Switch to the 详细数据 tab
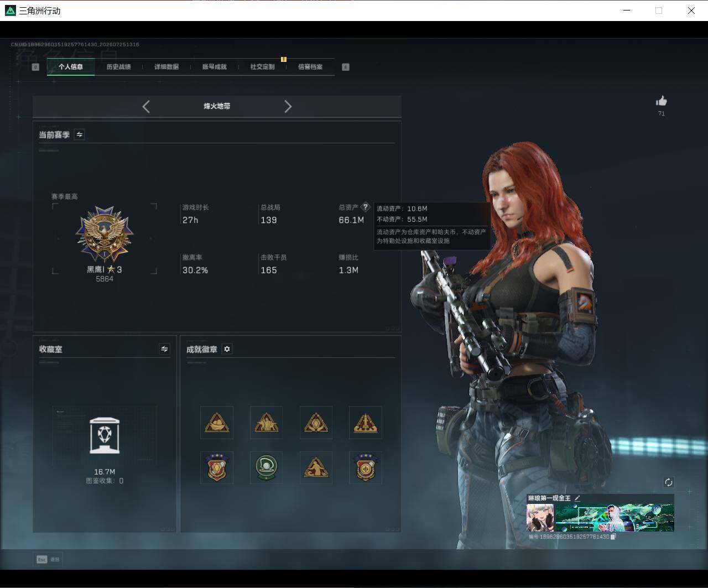 click(x=166, y=67)
